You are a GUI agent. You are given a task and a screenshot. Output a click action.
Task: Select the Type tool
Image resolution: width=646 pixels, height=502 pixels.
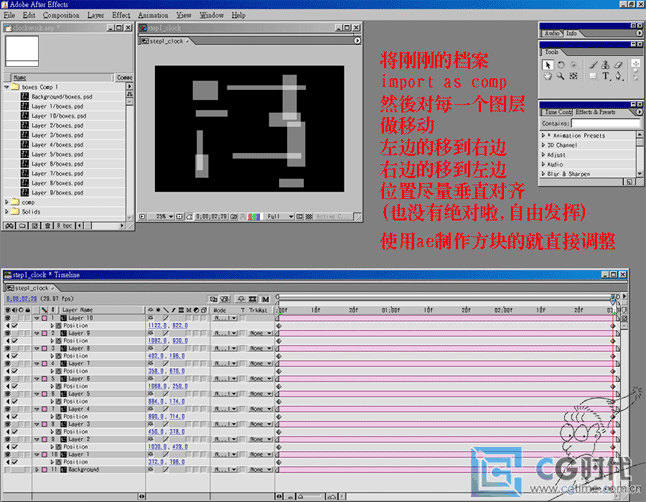click(x=605, y=76)
